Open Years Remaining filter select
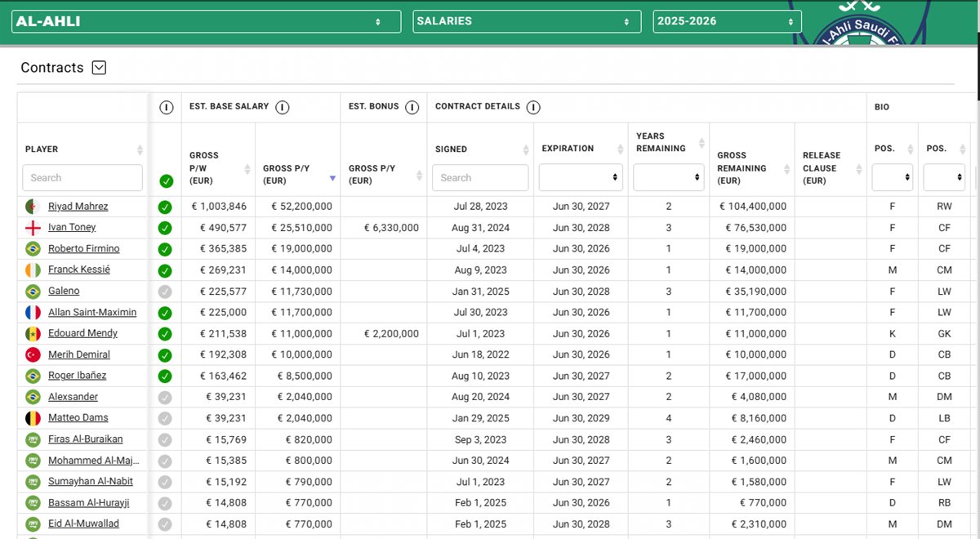The image size is (980, 539). (x=668, y=177)
